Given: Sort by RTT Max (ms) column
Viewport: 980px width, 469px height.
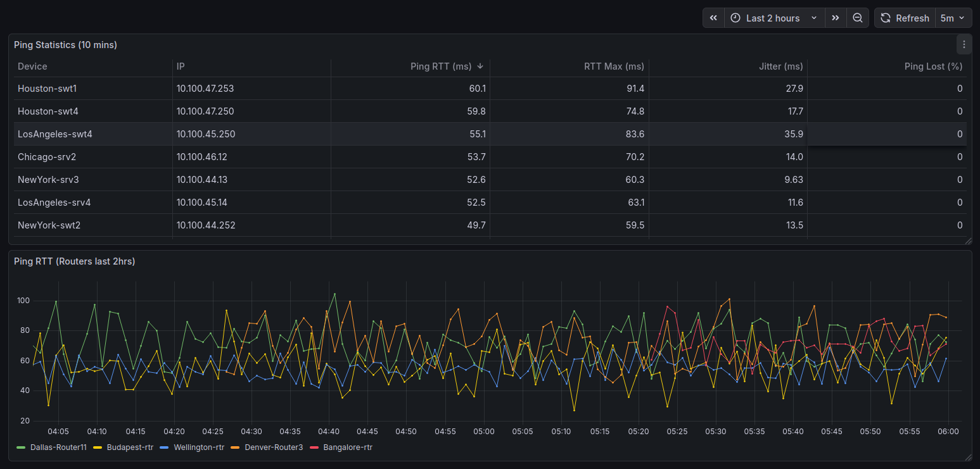Looking at the screenshot, I should pyautogui.click(x=613, y=66).
